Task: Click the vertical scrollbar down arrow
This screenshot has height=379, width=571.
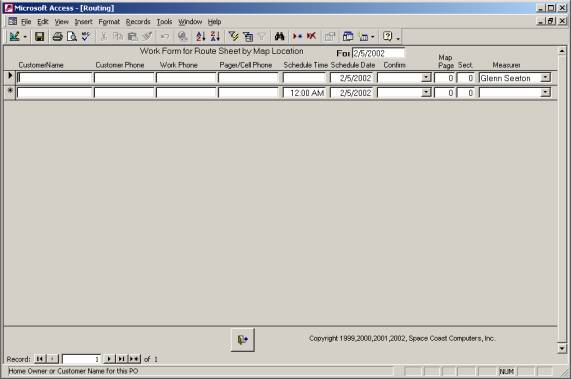Action: pyautogui.click(x=562, y=348)
